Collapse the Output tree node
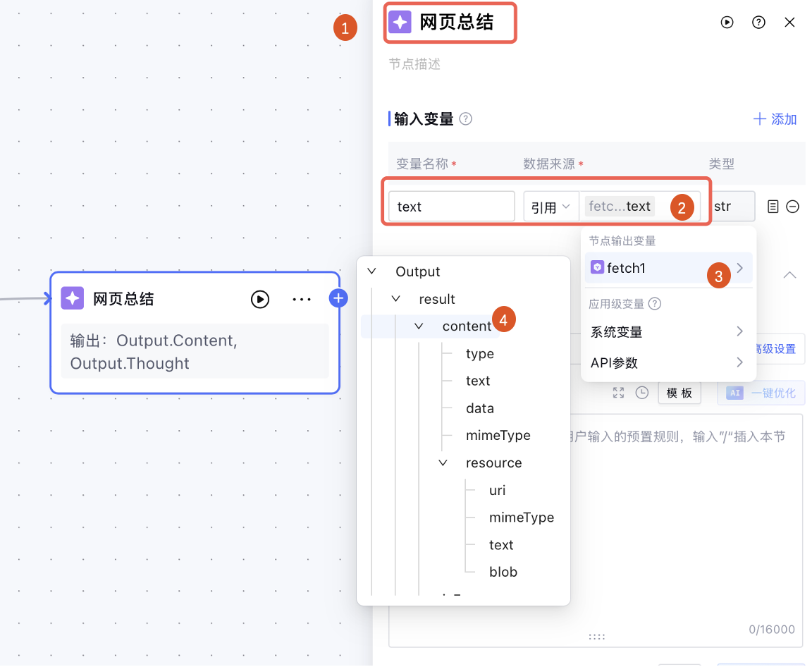 point(372,271)
